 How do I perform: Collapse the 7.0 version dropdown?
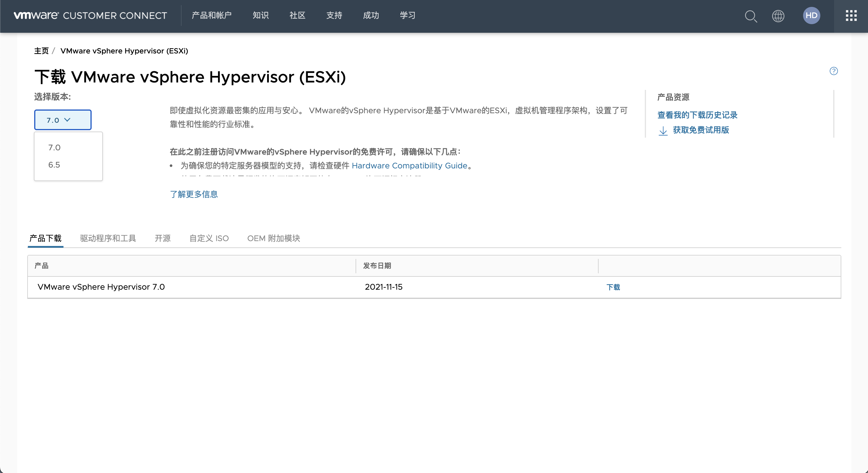pyautogui.click(x=63, y=120)
